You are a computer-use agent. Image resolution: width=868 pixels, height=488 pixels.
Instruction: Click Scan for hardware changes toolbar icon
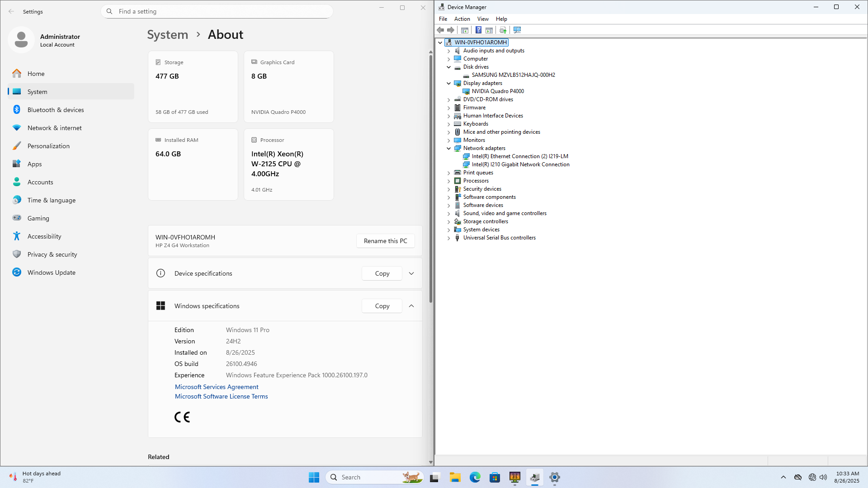(x=517, y=30)
